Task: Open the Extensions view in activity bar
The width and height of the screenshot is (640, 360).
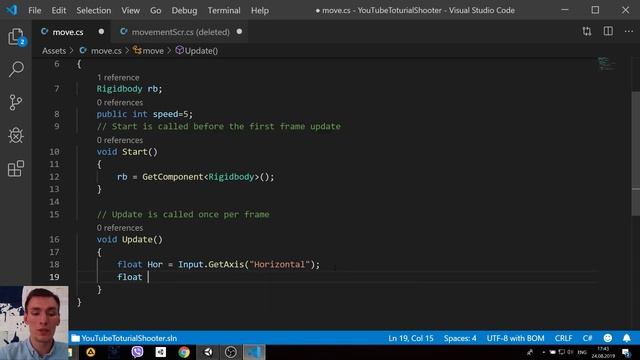Action: coord(16,168)
